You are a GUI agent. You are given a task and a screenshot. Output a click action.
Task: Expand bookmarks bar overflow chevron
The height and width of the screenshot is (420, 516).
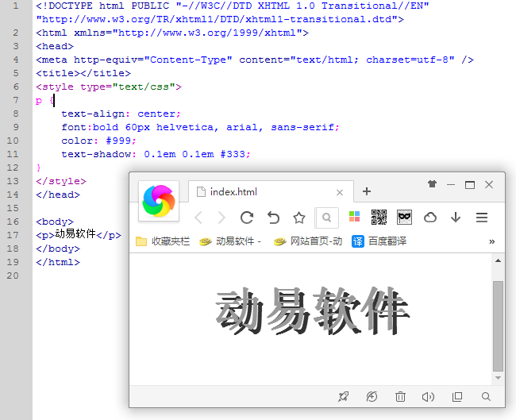tap(491, 241)
